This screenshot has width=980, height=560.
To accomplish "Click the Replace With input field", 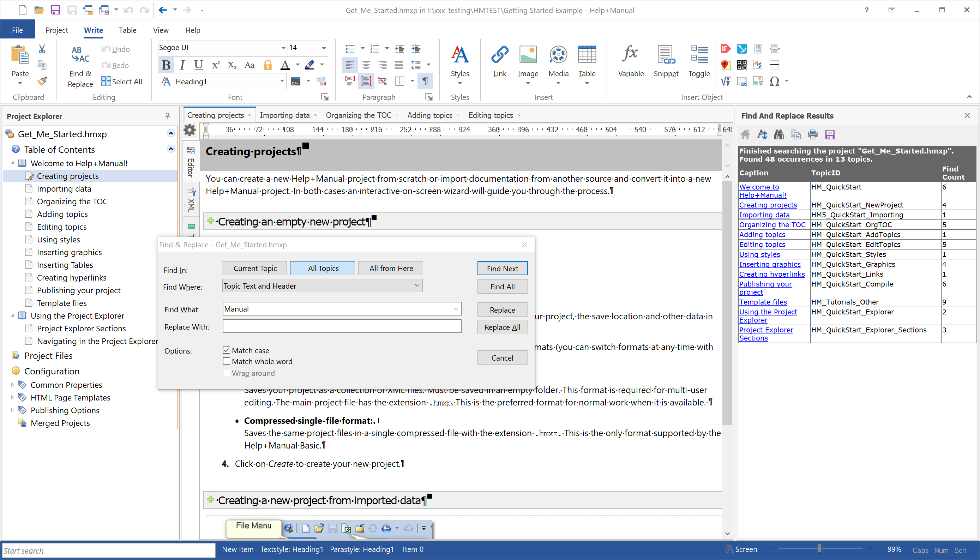I will click(342, 326).
